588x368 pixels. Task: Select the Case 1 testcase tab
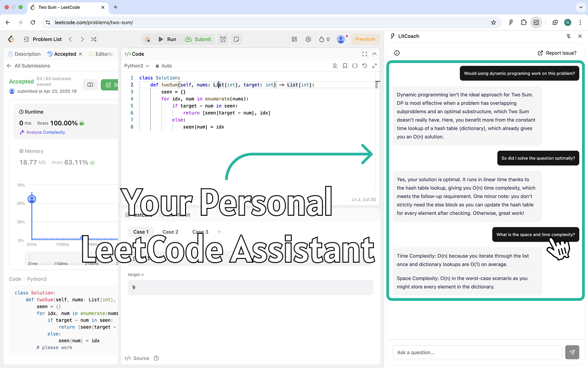141,232
